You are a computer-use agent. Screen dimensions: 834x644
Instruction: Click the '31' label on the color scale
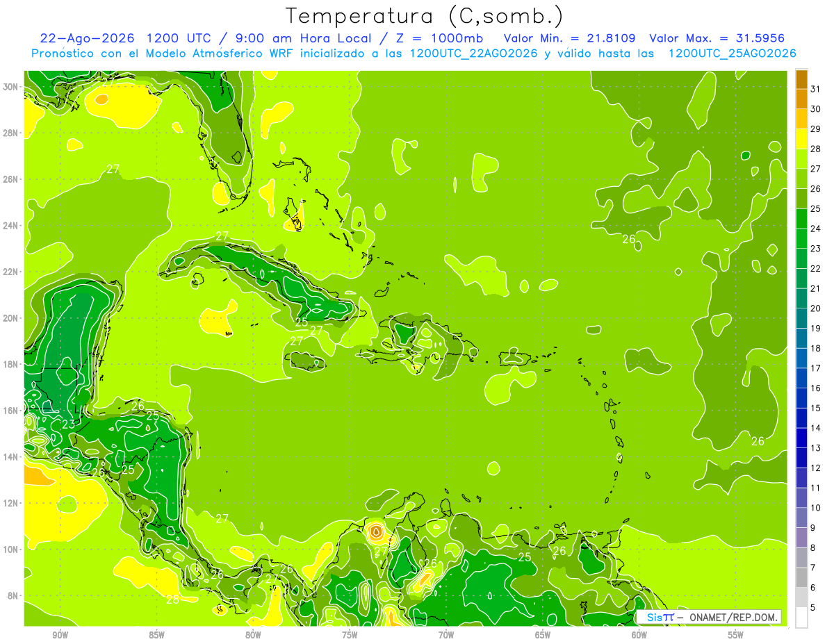click(x=816, y=89)
